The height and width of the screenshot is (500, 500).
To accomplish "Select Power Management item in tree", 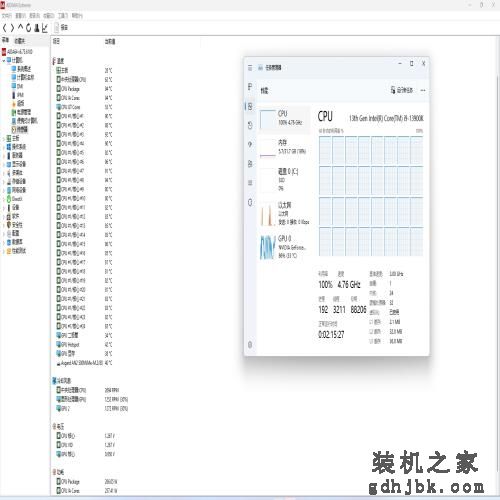I will (x=21, y=112).
